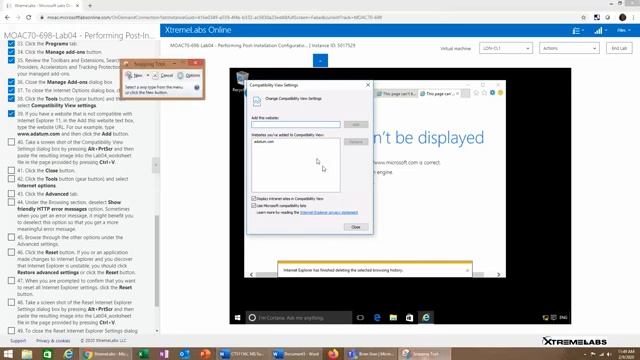The height and width of the screenshot is (360, 640).
Task: Check step 40 screen shot of Compatibility View
Action: tap(11, 142)
